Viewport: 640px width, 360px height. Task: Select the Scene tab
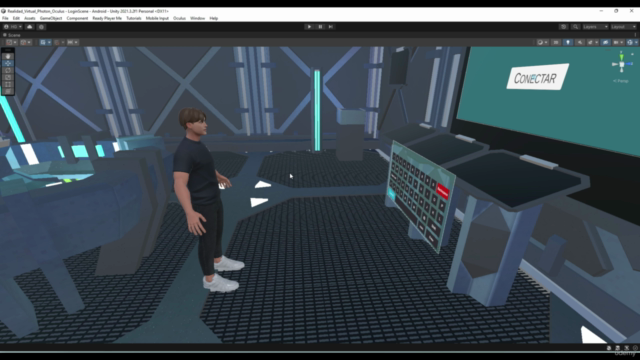(x=12, y=35)
